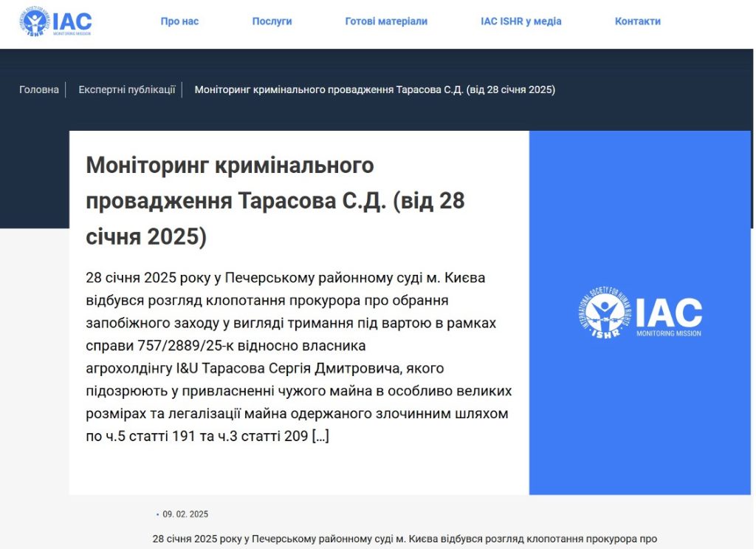Open the Послуги menu item

[x=272, y=21]
